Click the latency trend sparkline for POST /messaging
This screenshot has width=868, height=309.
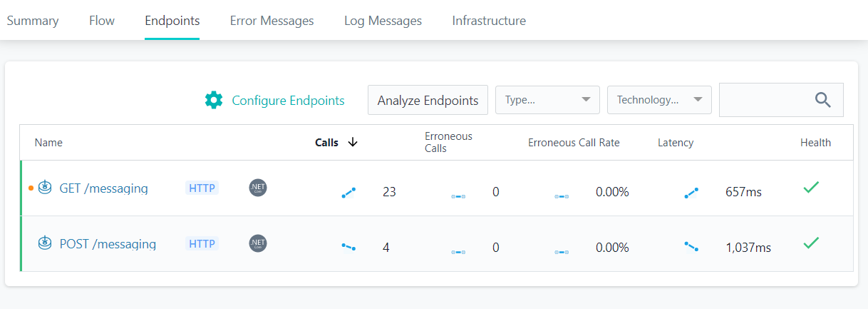(x=691, y=246)
